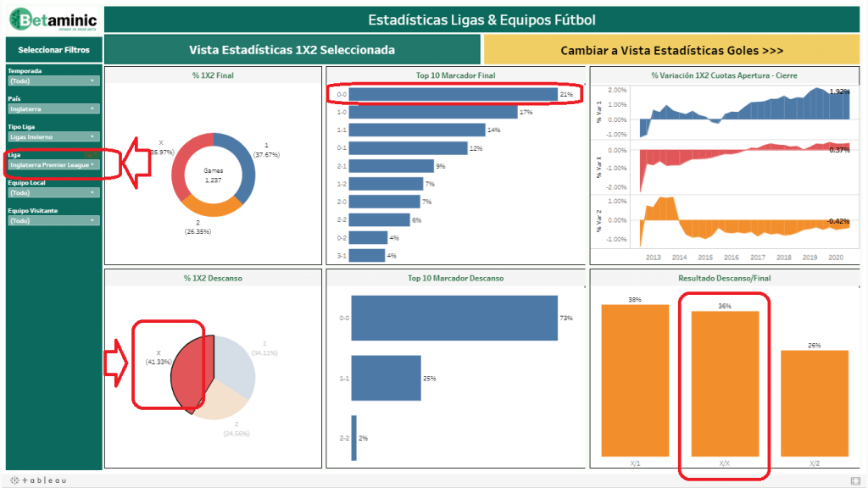Image resolution: width=868 pixels, height=488 pixels.
Task: Click the X/1 orange bar showing 38%
Action: click(x=635, y=380)
